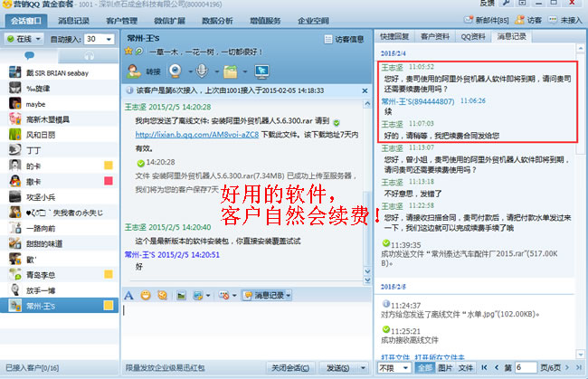
Task: Open chat with maybe
Action: [x=60, y=104]
